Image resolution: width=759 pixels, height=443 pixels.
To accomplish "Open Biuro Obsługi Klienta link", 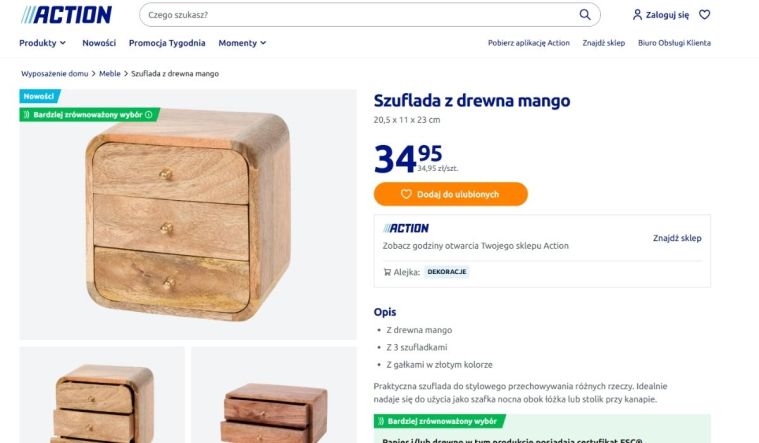I will [674, 43].
